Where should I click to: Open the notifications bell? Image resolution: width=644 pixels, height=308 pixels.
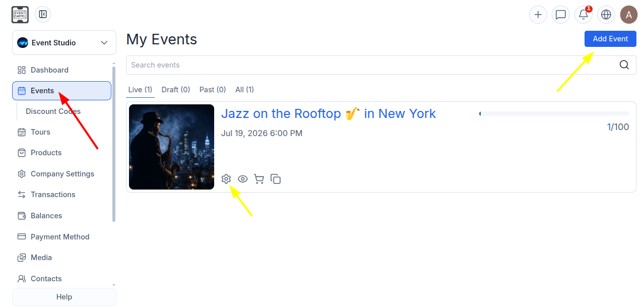click(x=584, y=15)
